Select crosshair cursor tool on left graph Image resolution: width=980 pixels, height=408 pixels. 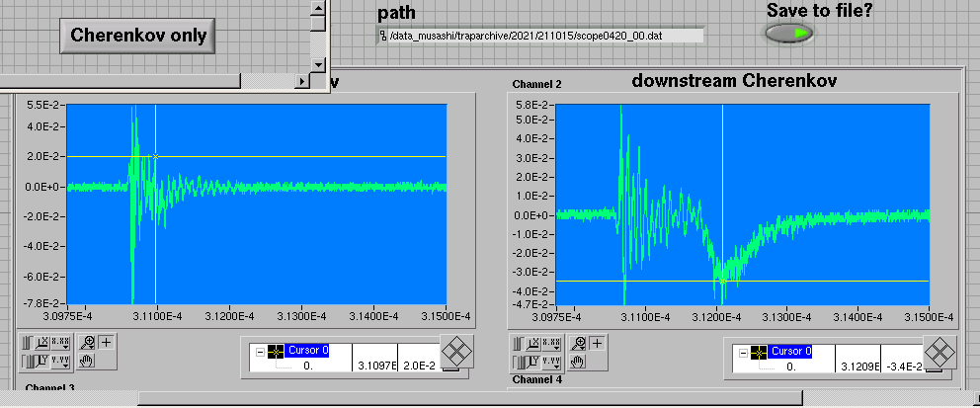coord(107,343)
